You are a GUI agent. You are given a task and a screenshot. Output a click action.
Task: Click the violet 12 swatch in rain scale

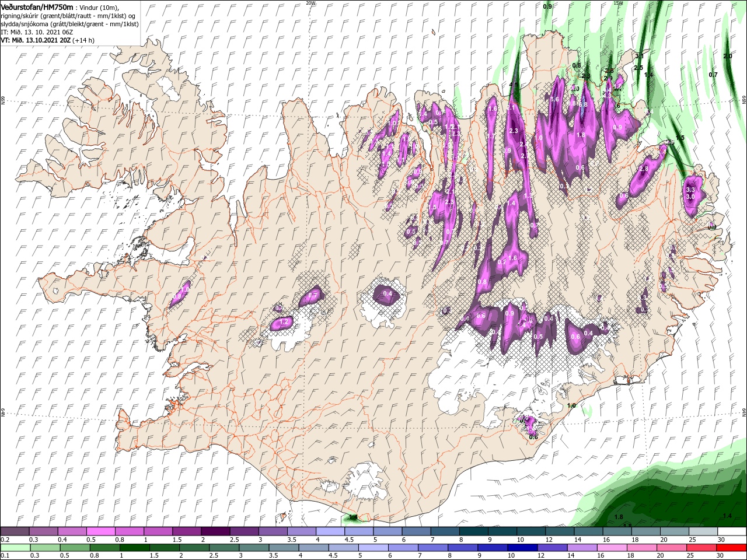(x=551, y=548)
